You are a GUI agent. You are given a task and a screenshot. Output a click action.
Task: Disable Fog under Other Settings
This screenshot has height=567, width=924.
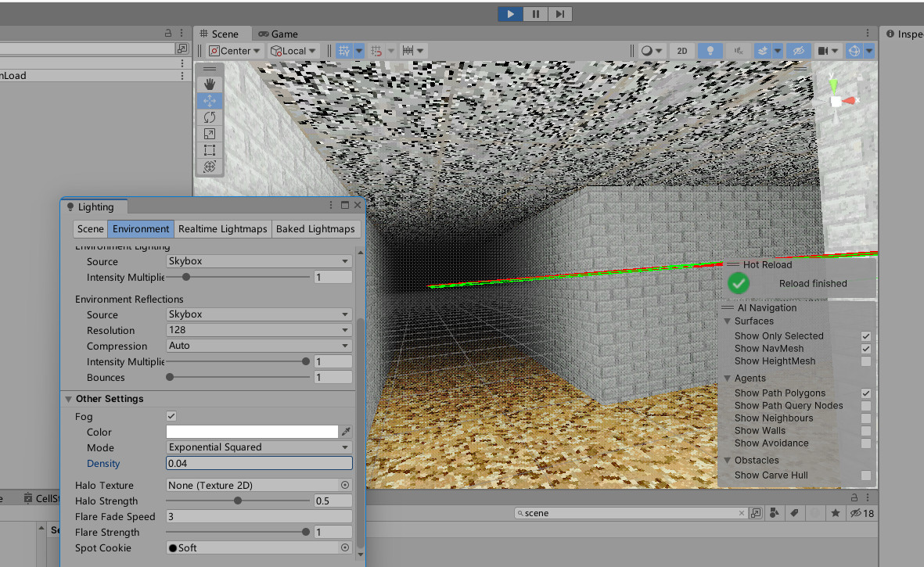[x=171, y=415]
